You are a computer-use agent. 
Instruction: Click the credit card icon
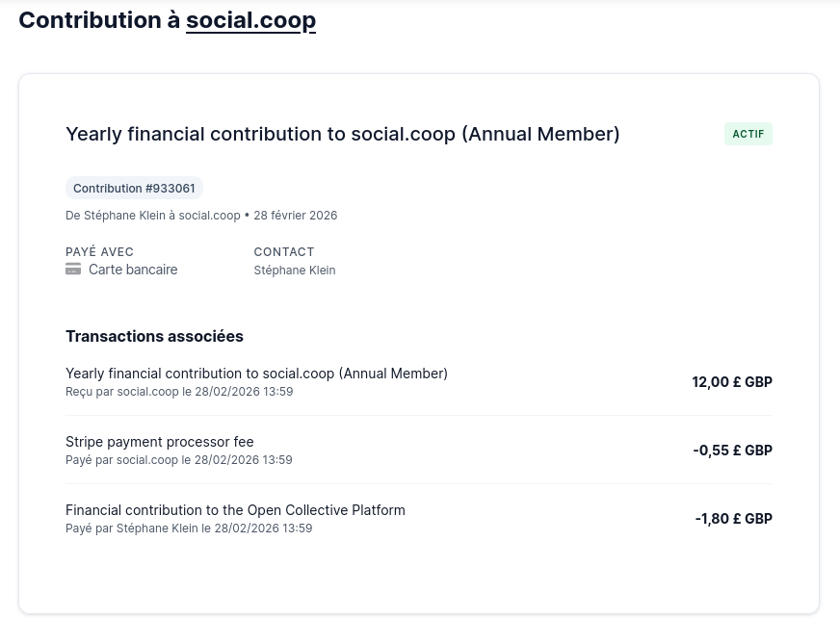point(73,270)
